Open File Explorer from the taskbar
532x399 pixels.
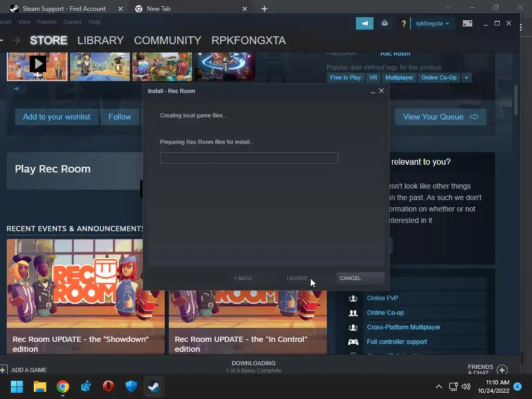(x=39, y=387)
